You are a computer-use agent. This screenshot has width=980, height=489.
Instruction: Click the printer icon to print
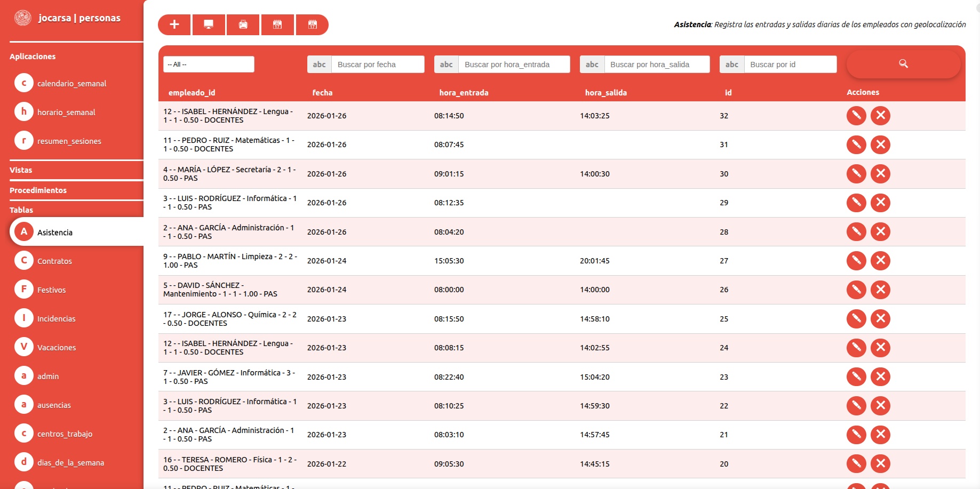tap(243, 25)
